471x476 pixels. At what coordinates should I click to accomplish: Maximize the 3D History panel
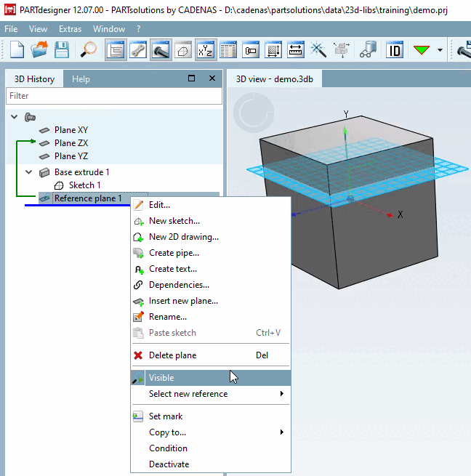point(191,78)
